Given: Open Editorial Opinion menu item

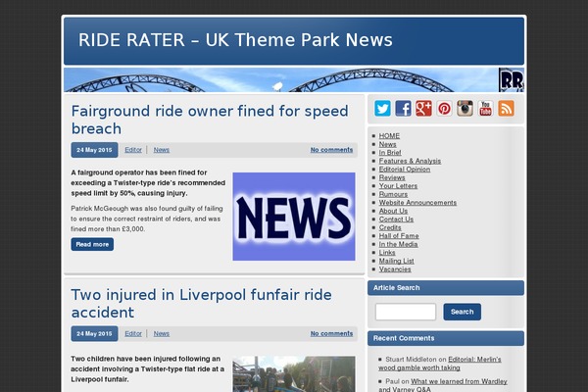Looking at the screenshot, I should pos(405,170).
